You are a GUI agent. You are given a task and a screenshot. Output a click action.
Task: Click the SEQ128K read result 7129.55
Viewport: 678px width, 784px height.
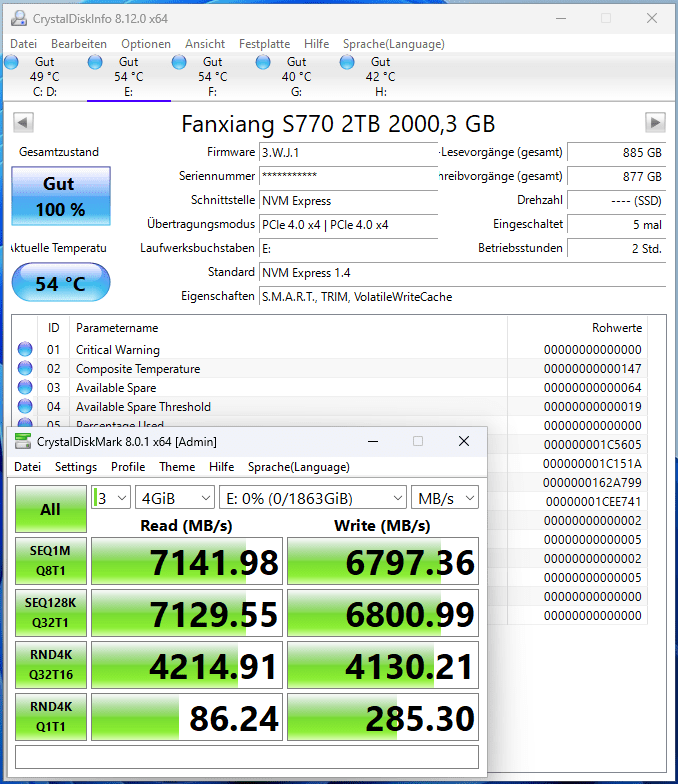click(187, 613)
